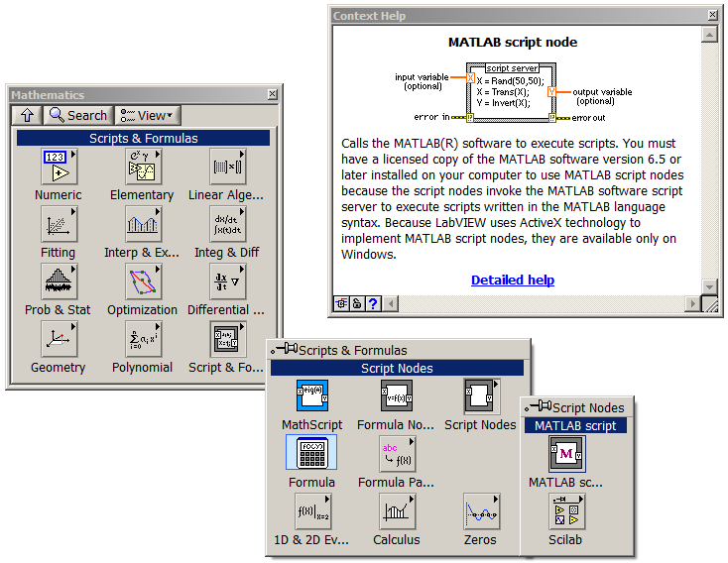Click the Search button in Mathematics palette
The image size is (728, 563).
click(x=78, y=115)
